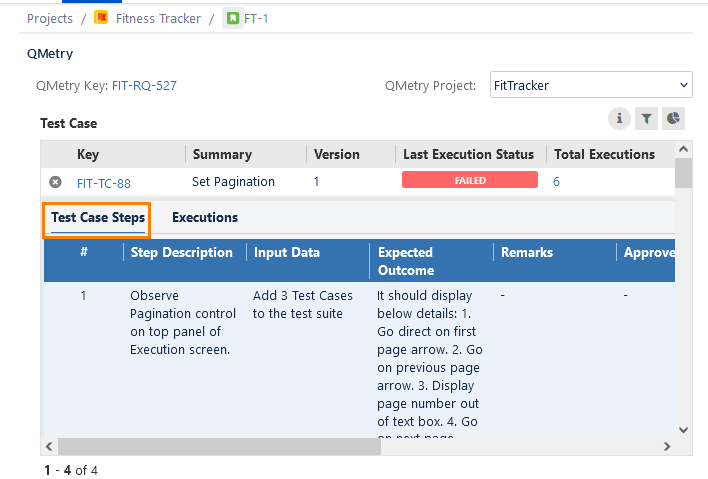Viewport: 708px width, 479px height.
Task: Open the pie chart report icon
Action: tap(673, 118)
